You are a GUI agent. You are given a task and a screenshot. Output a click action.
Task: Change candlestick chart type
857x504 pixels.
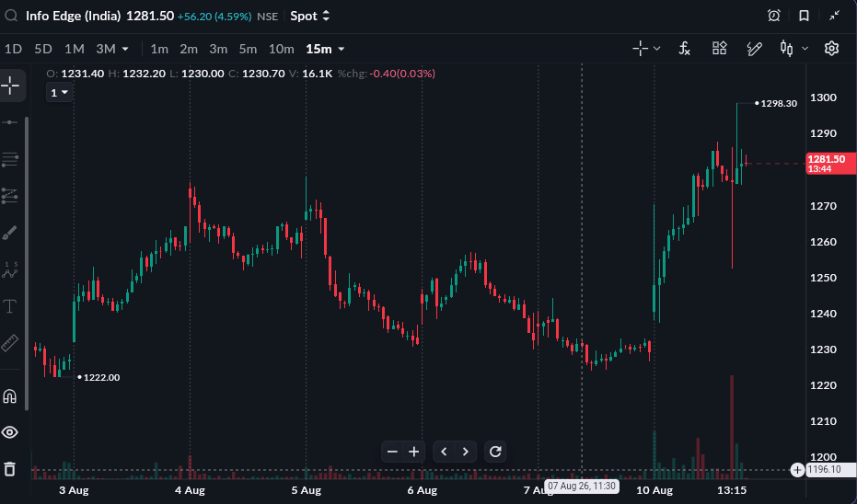coord(786,49)
